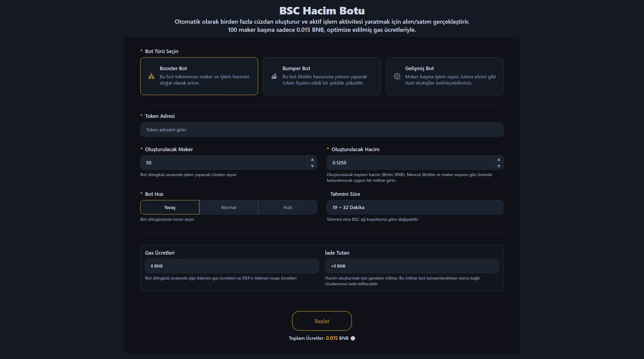Screen dimensions: 644x359
Task: Click the Gelişmiş Bot gear icon
Action: [x=397, y=76]
